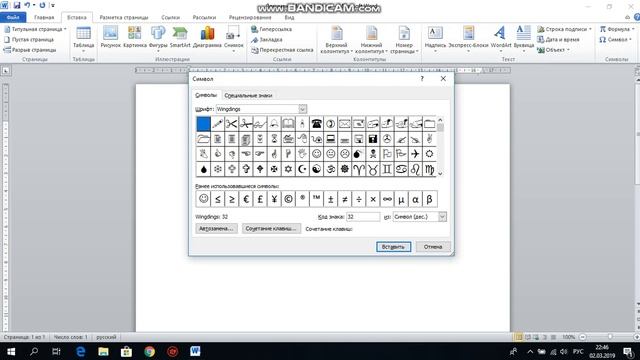Select the yin-yang symbol
The height and width of the screenshot is (360, 640).
click(x=316, y=169)
